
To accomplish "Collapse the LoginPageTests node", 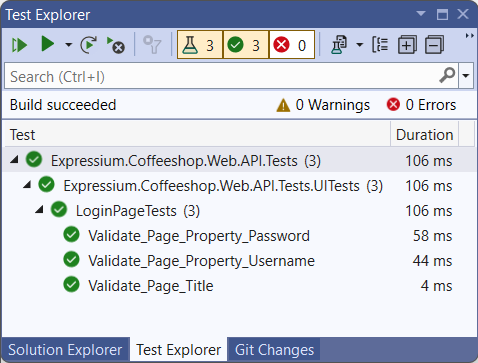I will [x=39, y=210].
